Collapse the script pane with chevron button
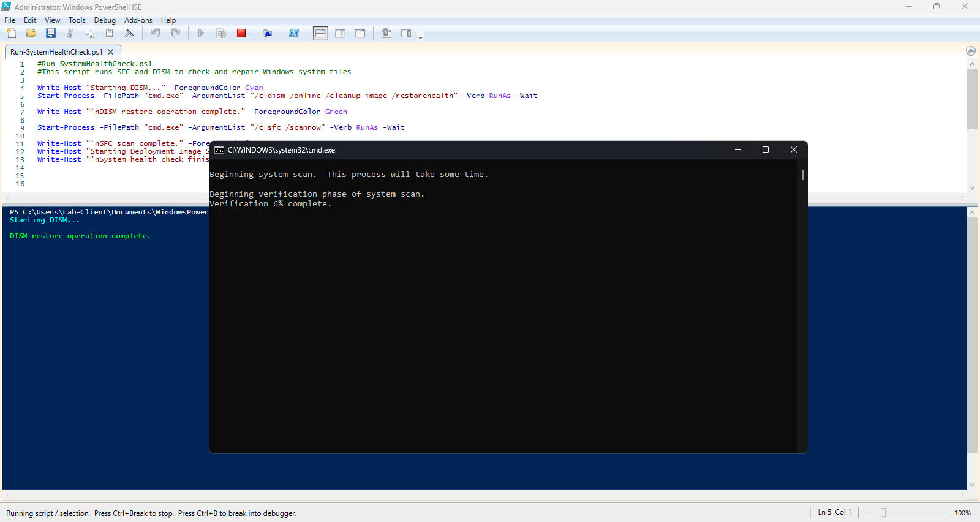Viewport: 980px width, 522px height. (970, 51)
